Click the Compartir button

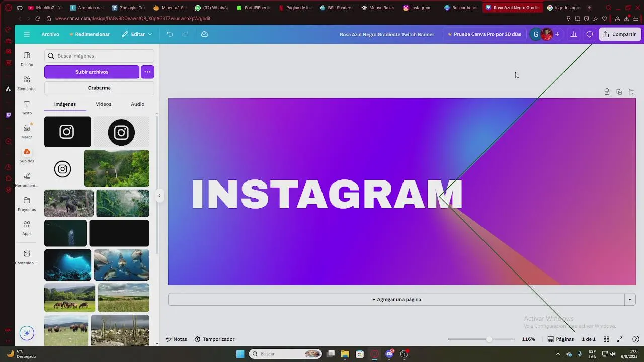[619, 34]
